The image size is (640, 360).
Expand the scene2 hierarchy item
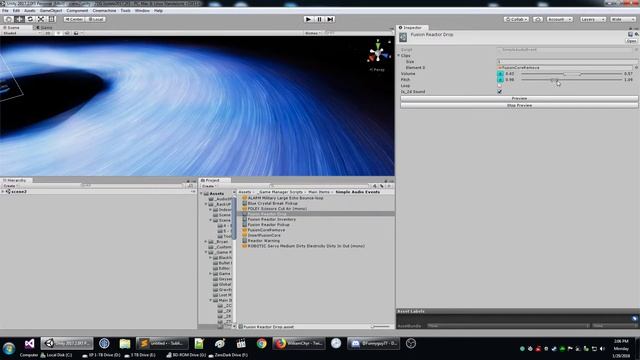(x=3, y=191)
